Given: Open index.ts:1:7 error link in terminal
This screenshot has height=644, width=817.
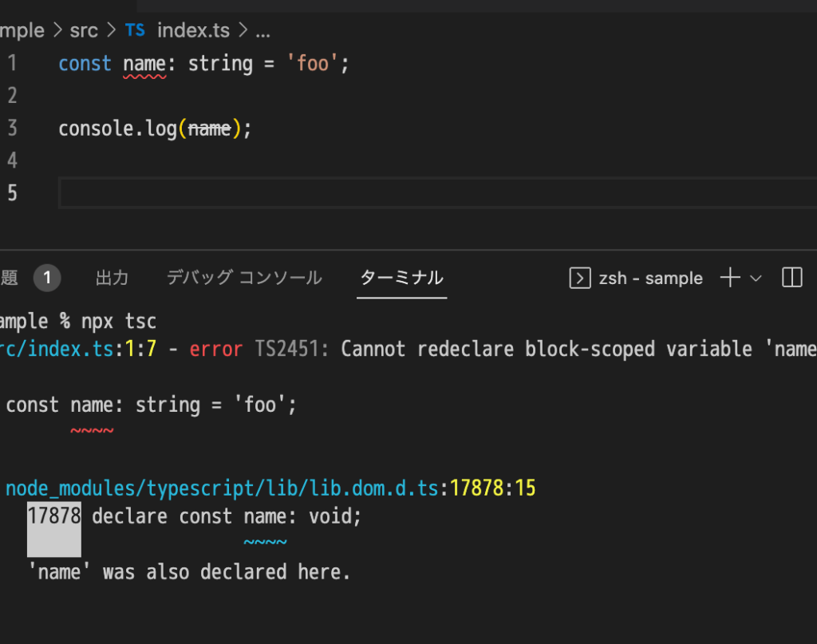Looking at the screenshot, I should (78, 349).
